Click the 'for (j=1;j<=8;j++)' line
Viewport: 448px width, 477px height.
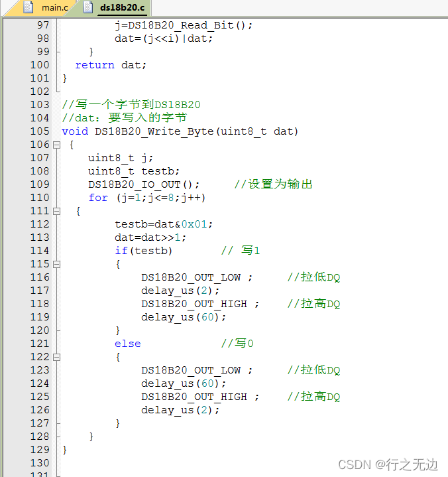(147, 198)
